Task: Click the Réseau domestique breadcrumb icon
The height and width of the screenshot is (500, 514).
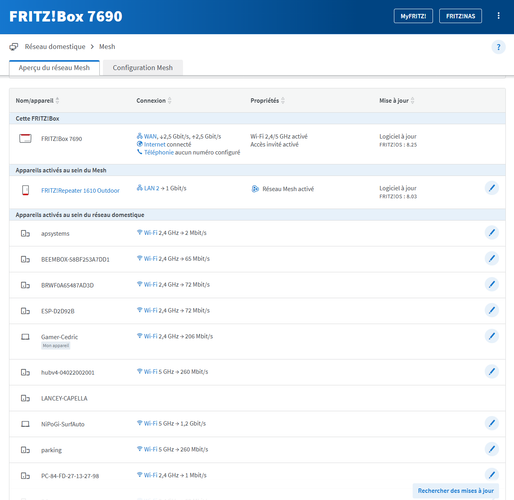Action: pyautogui.click(x=14, y=47)
